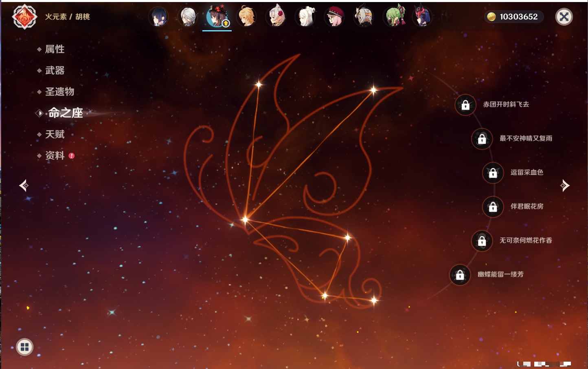
Task: Open the 资料 profile tab
Action: point(55,156)
